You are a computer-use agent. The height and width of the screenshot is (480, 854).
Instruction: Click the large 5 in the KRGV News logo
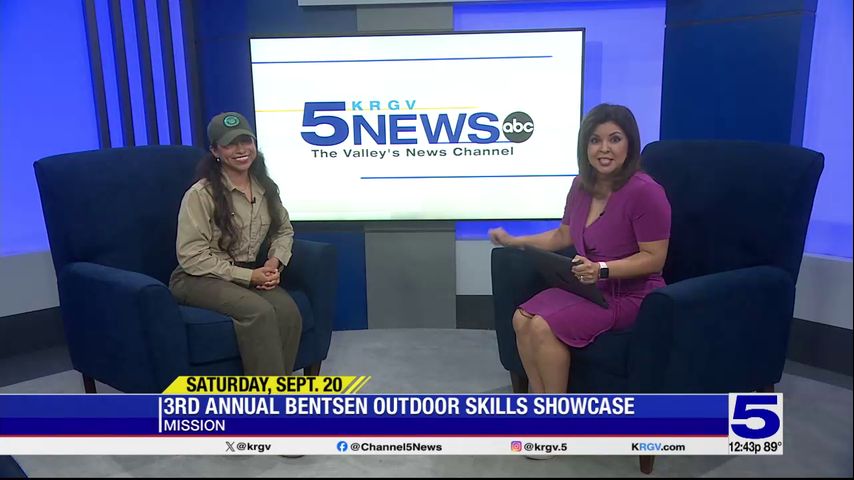click(x=324, y=123)
